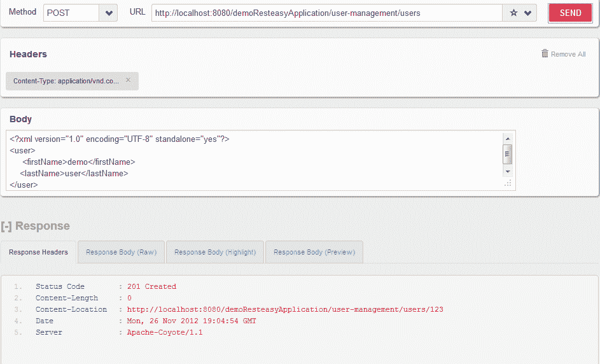This screenshot has width=600, height=364.
Task: Remove the Content-Type header with its X icon
Action: click(x=128, y=80)
